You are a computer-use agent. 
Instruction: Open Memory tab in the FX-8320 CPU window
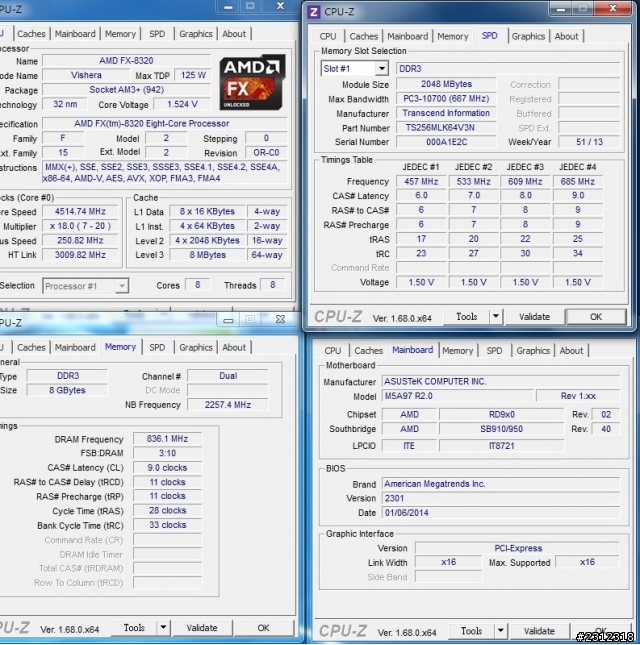(x=120, y=34)
